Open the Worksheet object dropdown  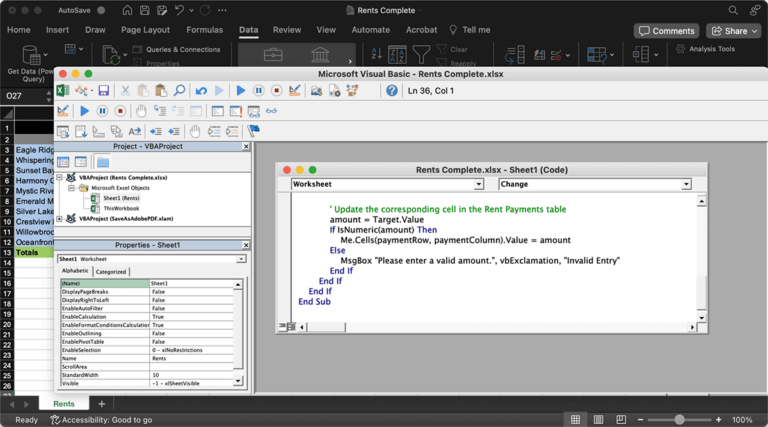(x=478, y=184)
